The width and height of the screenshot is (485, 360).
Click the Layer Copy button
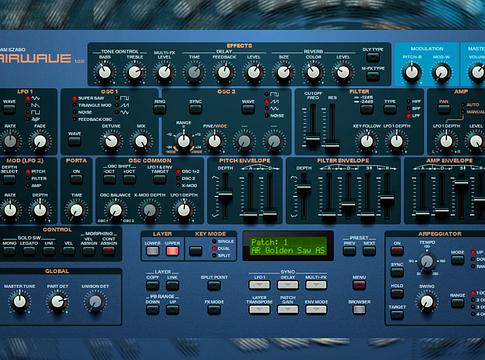pos(152,285)
